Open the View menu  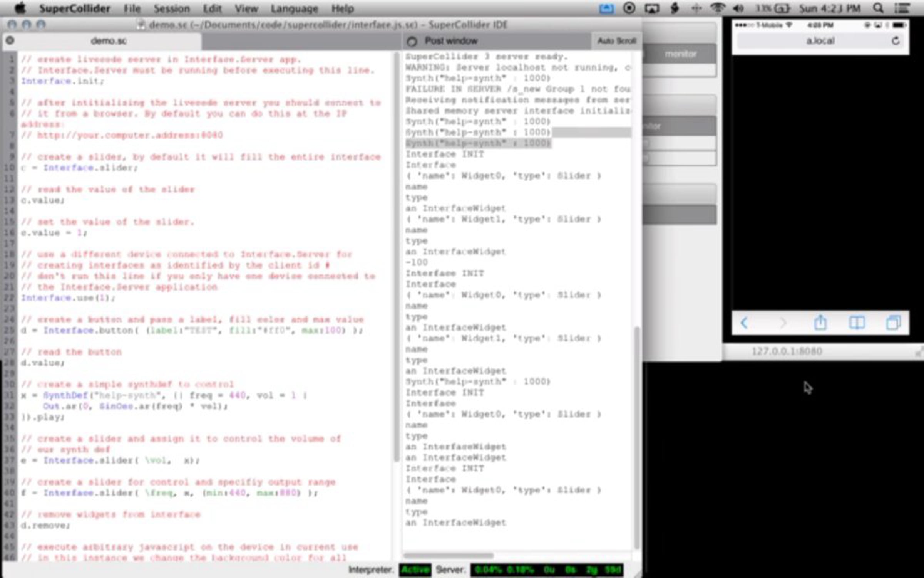point(246,8)
